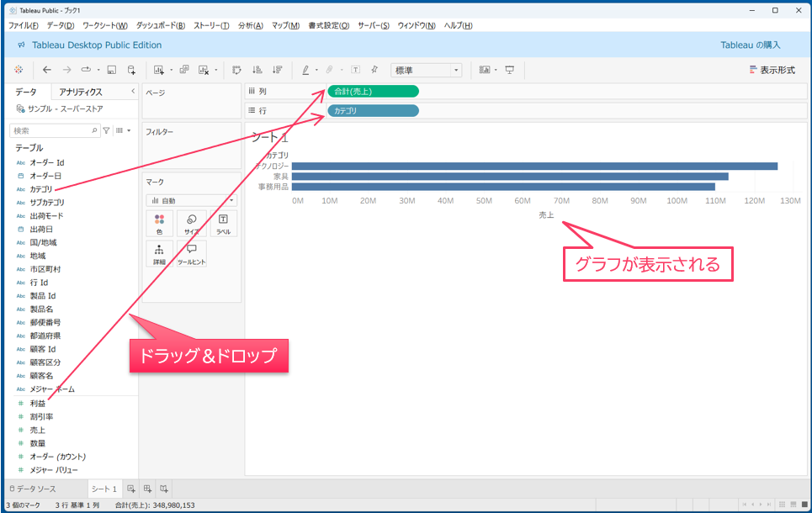Toggle the pin axis icon in toolbar
Image resolution: width=812 pixels, height=513 pixels.
click(374, 71)
